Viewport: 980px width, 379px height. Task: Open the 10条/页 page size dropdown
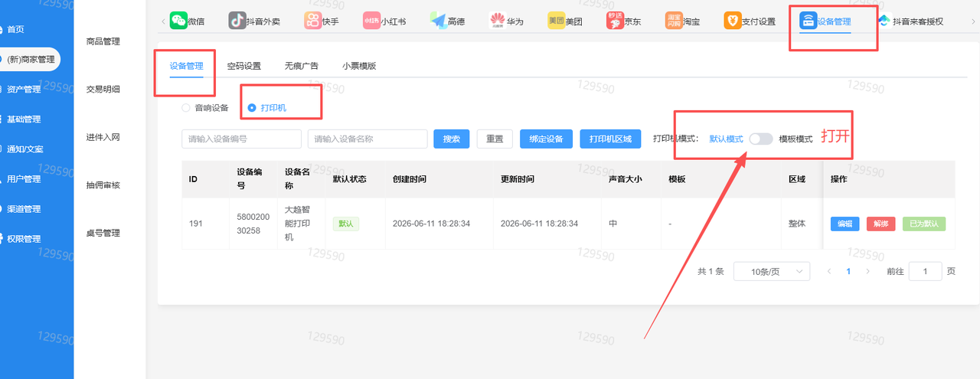point(772,271)
